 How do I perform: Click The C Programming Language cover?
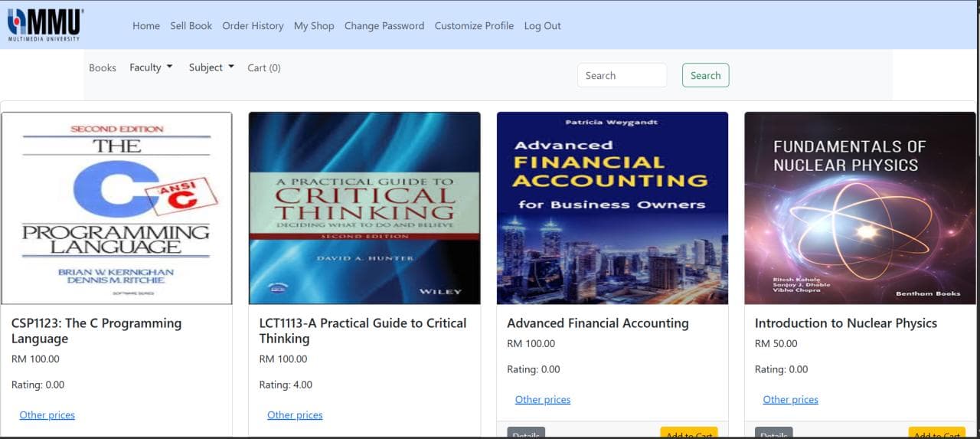pyautogui.click(x=116, y=208)
